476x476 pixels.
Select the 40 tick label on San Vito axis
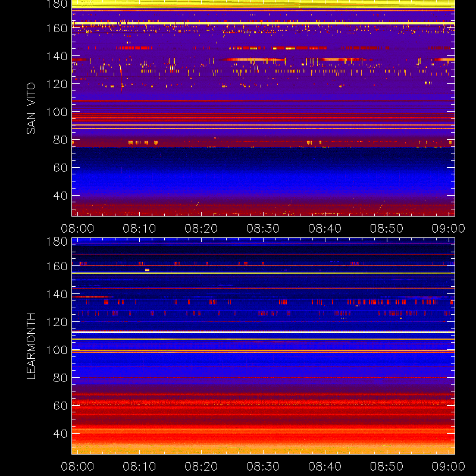pyautogui.click(x=60, y=196)
